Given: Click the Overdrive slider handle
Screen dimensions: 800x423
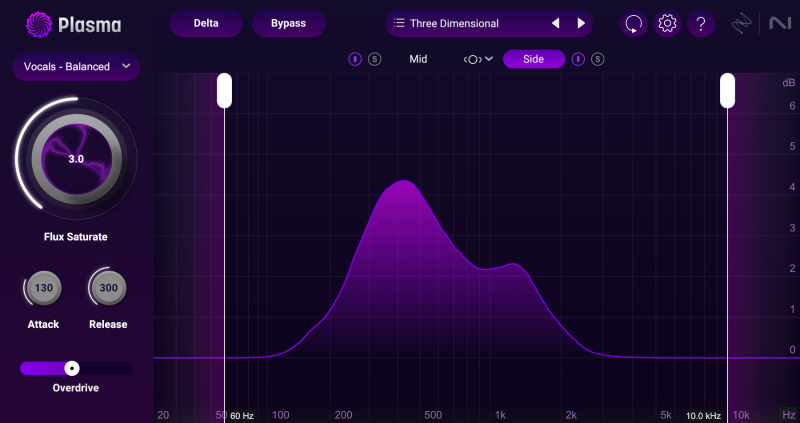Looking at the screenshot, I should [x=72, y=368].
